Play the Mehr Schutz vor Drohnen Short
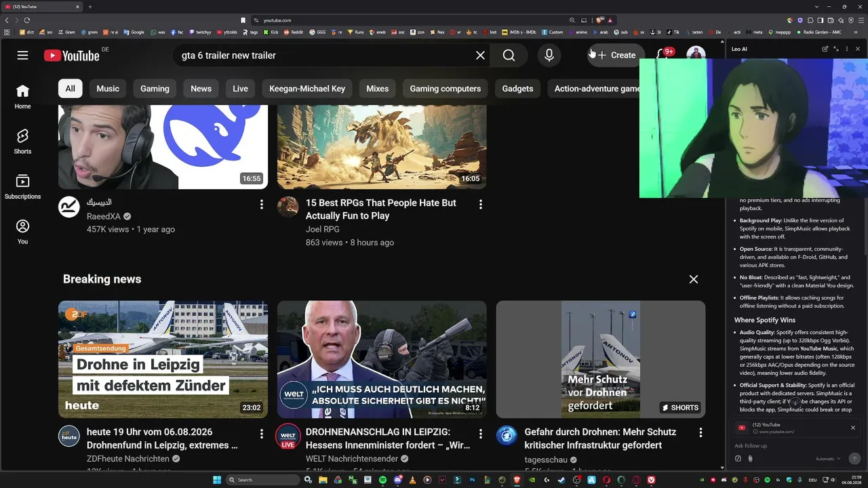868x488 pixels. point(601,359)
